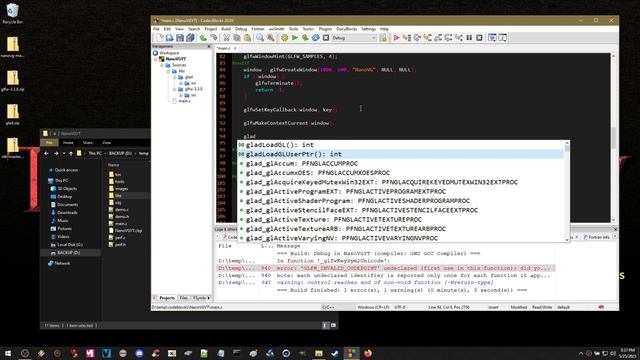This screenshot has height=360, width=640.
Task: Click the Redo toolbar icon
Action: pos(213,38)
